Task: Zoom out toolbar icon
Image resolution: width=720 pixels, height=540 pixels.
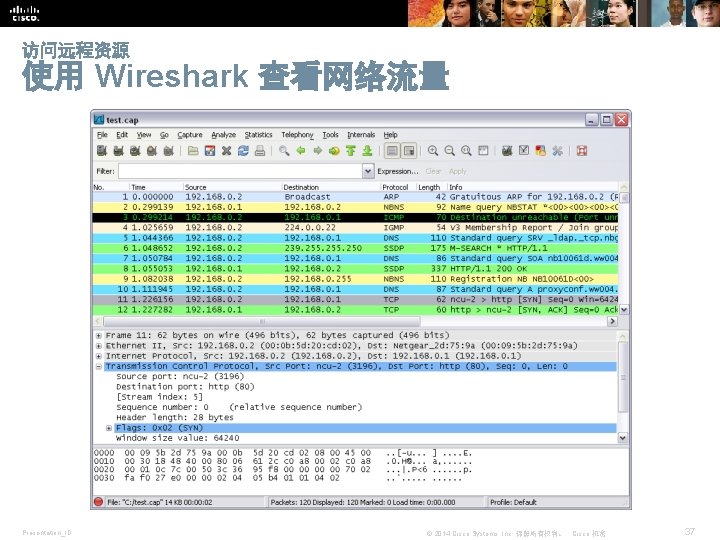Action: point(450,151)
